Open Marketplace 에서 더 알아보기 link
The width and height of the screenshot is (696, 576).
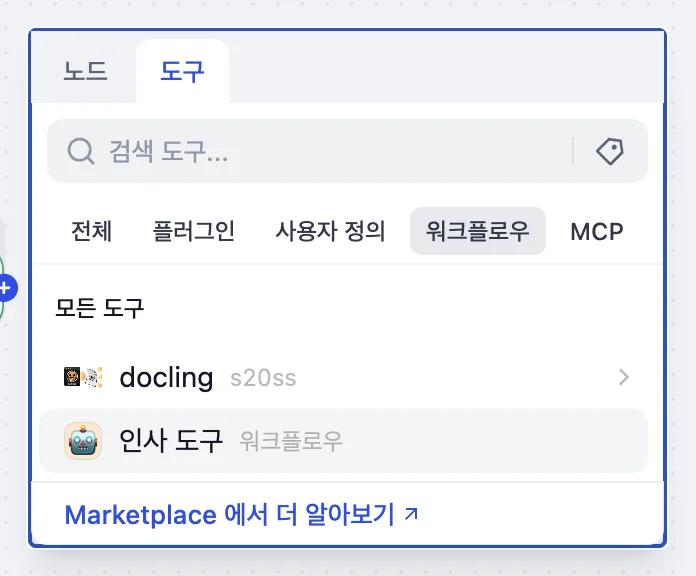click(231, 515)
